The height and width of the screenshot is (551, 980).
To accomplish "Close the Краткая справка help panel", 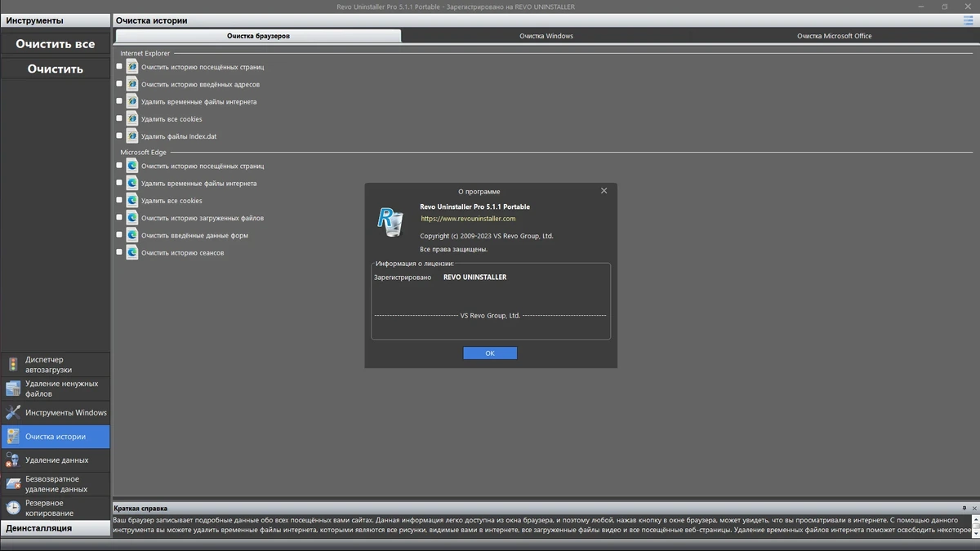I will (974, 508).
